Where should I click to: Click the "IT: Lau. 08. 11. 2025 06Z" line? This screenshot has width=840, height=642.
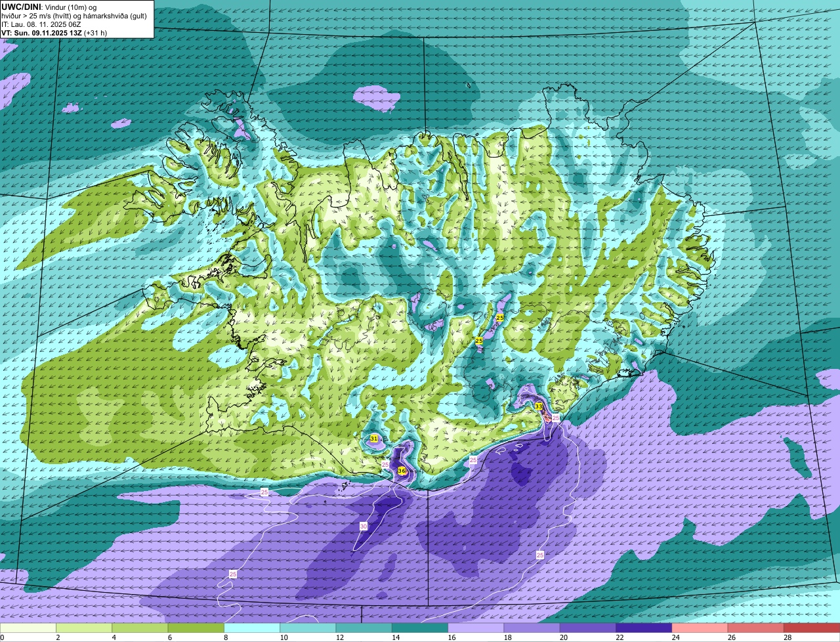click(41, 24)
